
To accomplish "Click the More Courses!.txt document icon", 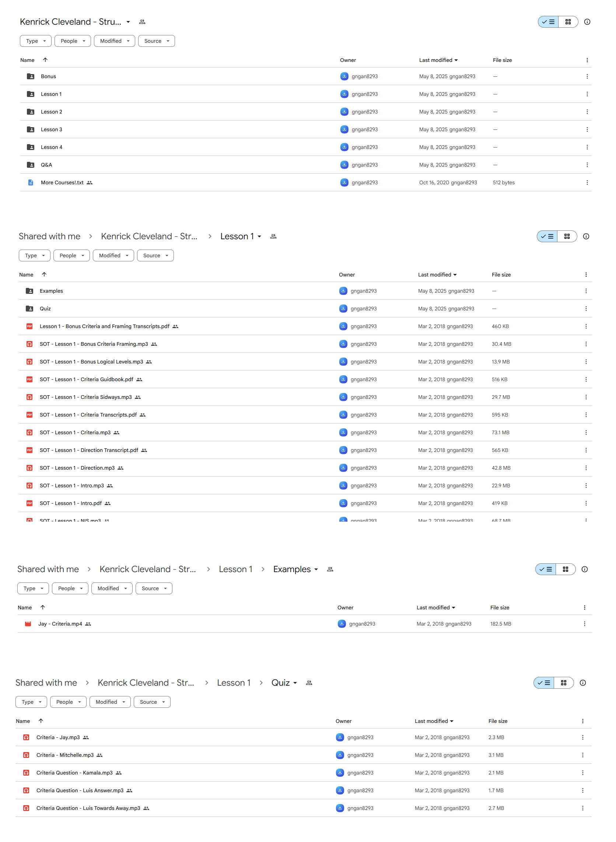I will coord(31,182).
